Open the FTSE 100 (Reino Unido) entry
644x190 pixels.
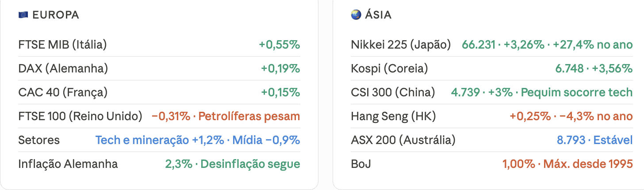coord(80,116)
